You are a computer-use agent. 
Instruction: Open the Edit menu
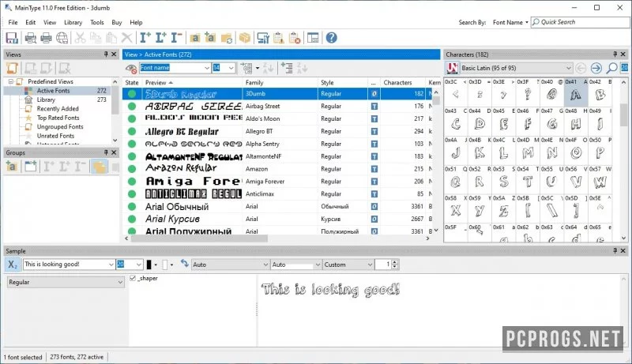pos(31,23)
